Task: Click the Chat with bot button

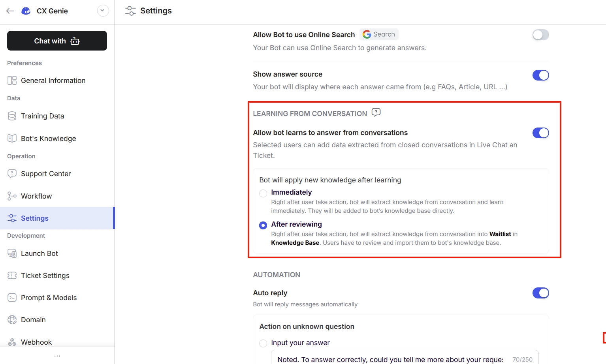Action: pyautogui.click(x=57, y=41)
